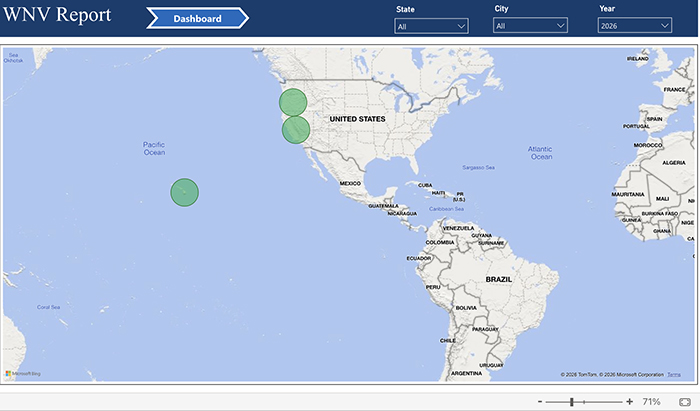Click the zoom out minus icon

coord(540,401)
